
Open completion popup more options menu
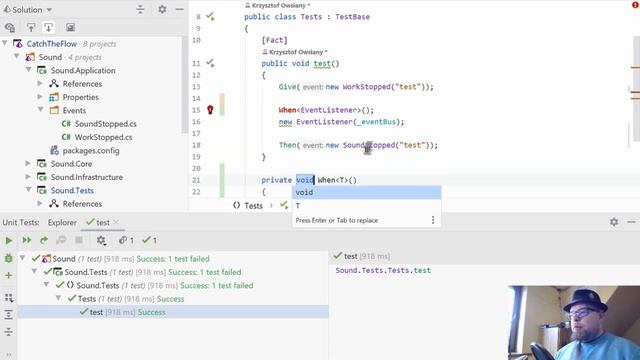pyautogui.click(x=433, y=220)
